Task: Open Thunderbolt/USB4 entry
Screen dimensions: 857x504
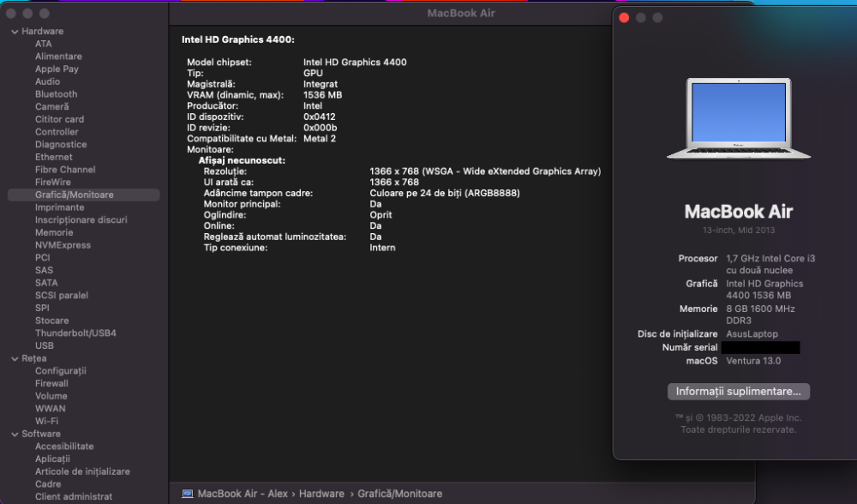Action: (x=75, y=333)
